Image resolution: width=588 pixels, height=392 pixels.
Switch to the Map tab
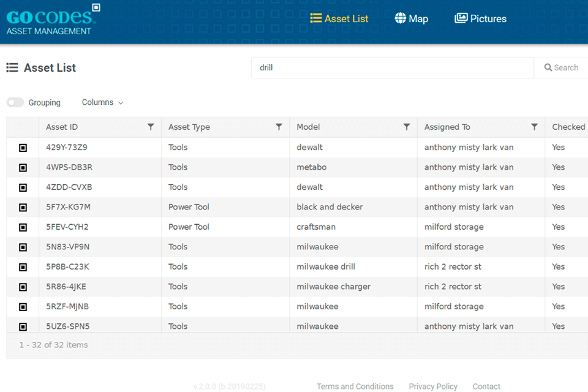point(418,18)
